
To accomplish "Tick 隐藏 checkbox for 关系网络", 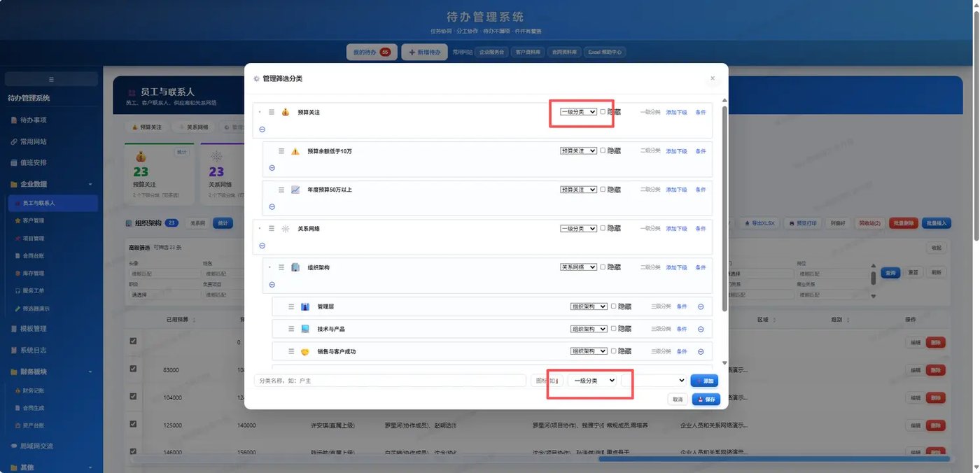I will click(603, 229).
